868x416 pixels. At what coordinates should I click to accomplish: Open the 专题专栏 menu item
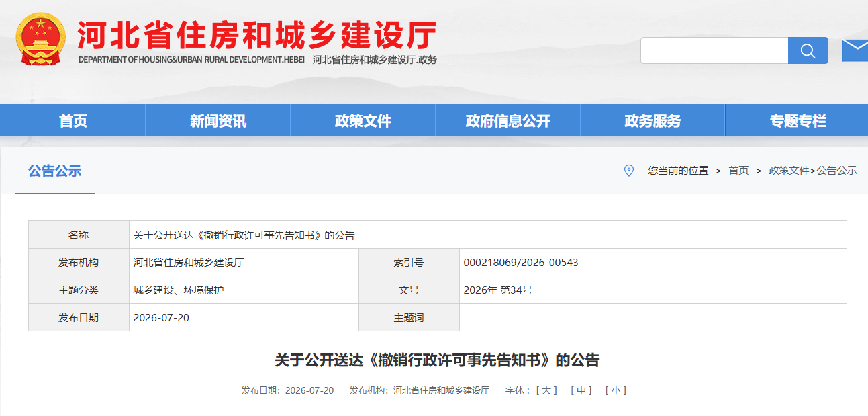coord(798,121)
